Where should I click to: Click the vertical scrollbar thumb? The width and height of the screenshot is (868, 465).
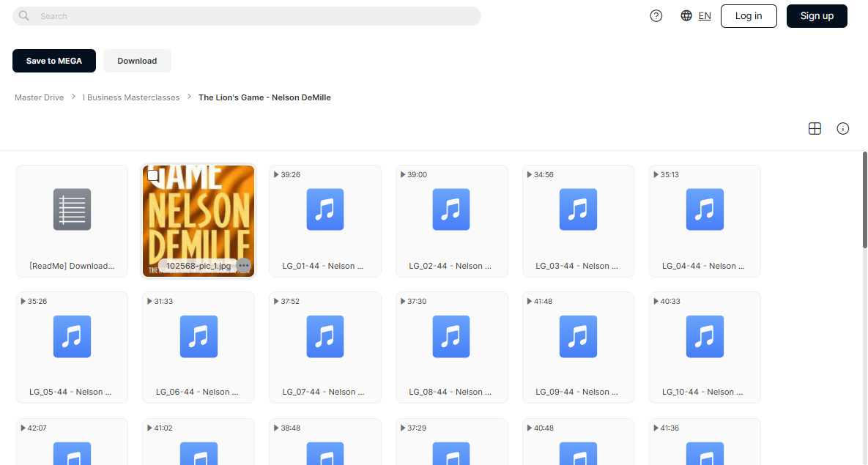tap(864, 199)
